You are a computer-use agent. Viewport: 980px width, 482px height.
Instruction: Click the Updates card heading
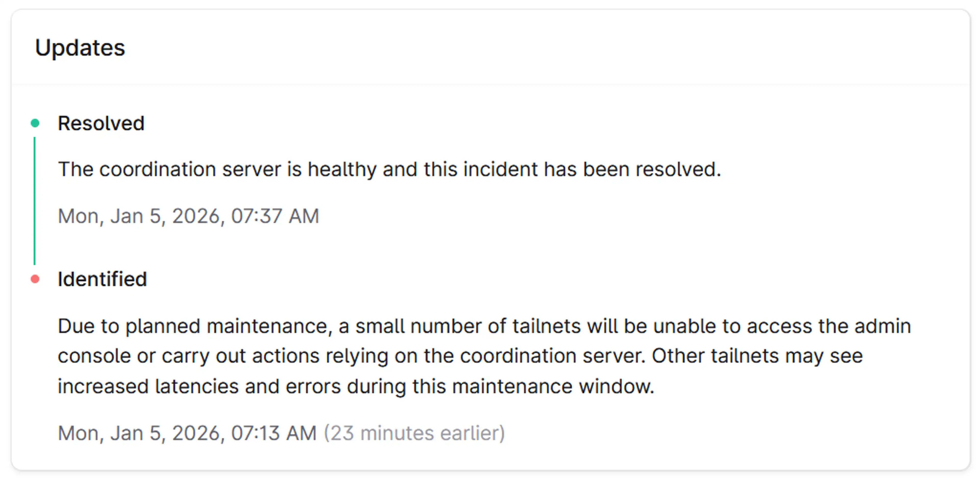[x=80, y=48]
